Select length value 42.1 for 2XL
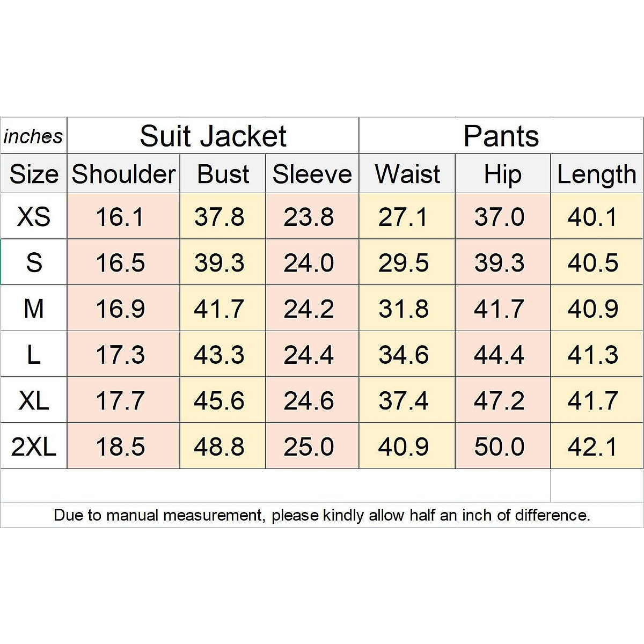Image resolution: width=644 pixels, height=644 pixels. [x=593, y=447]
